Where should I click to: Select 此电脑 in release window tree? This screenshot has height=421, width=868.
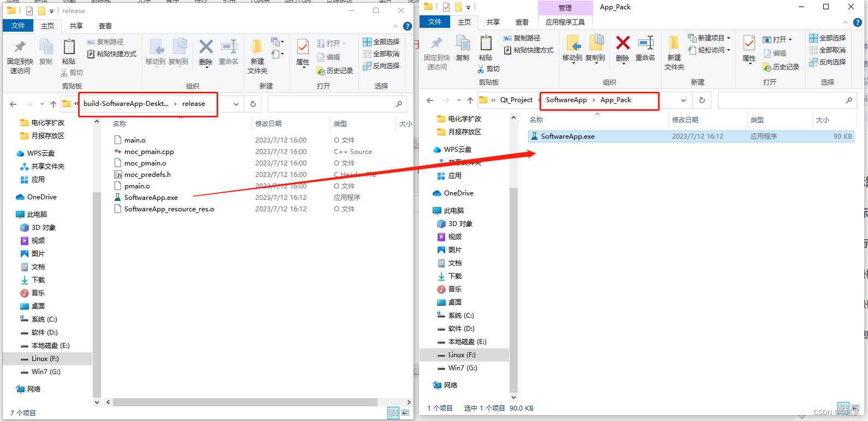tap(37, 215)
